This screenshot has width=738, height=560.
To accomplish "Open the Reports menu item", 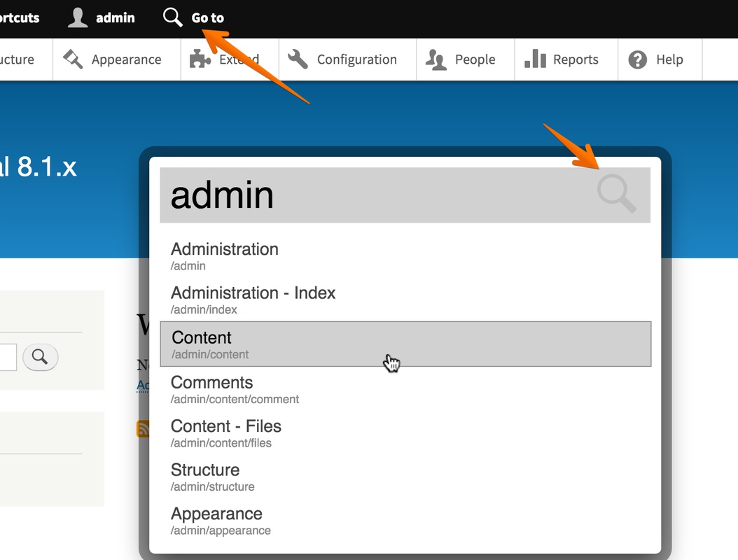I will point(566,59).
